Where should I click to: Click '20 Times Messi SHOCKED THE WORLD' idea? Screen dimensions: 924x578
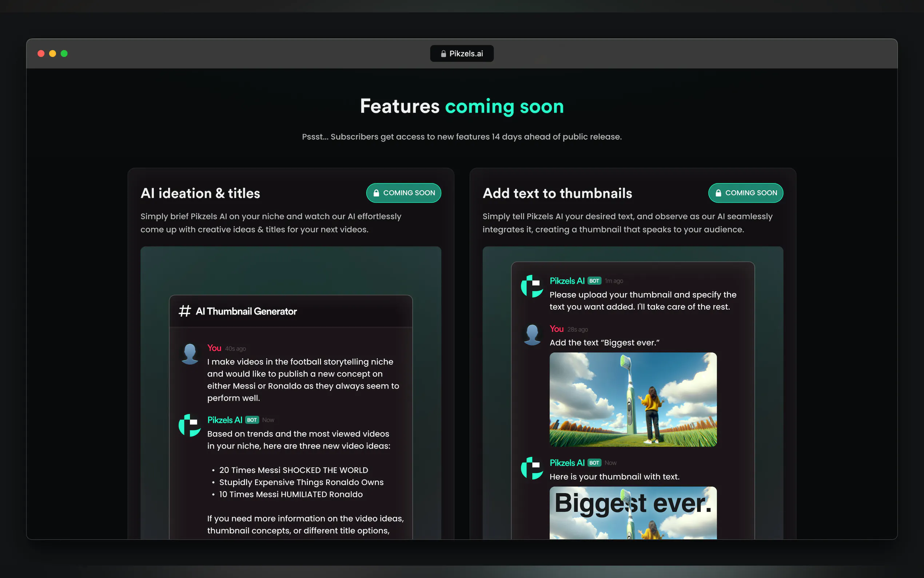(293, 470)
